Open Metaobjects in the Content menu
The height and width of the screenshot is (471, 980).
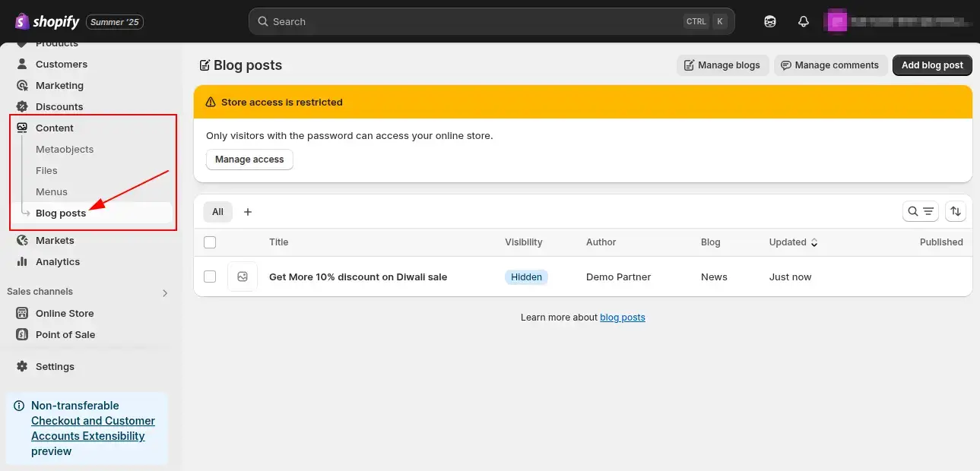pyautogui.click(x=65, y=150)
